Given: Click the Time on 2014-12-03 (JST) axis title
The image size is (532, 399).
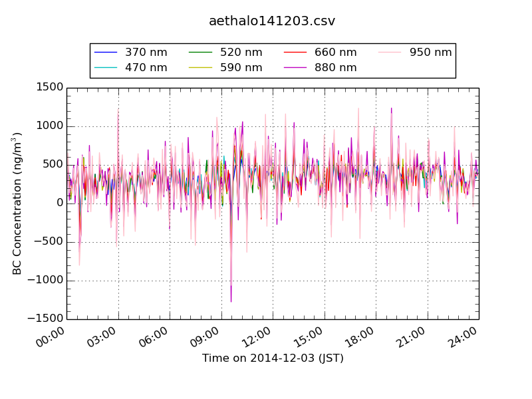Looking at the screenshot, I should pos(273,358).
